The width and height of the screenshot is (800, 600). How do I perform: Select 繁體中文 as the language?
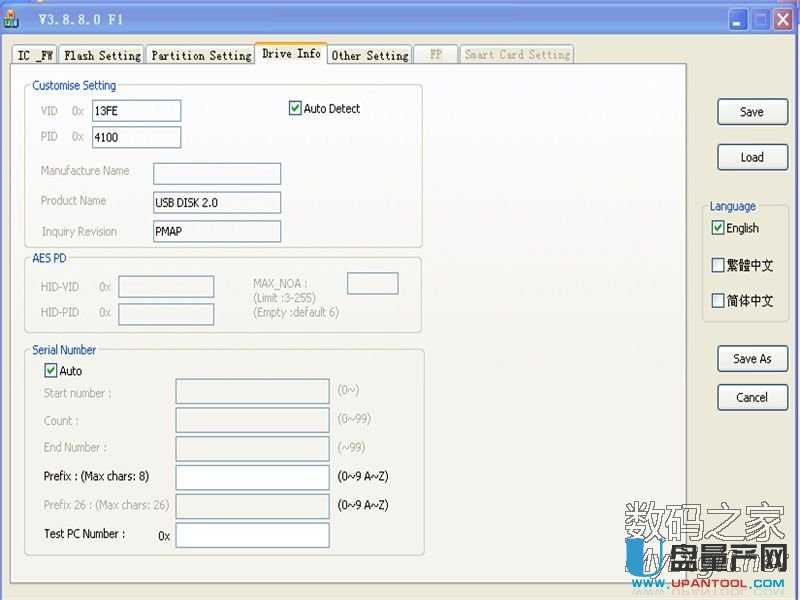tap(718, 265)
